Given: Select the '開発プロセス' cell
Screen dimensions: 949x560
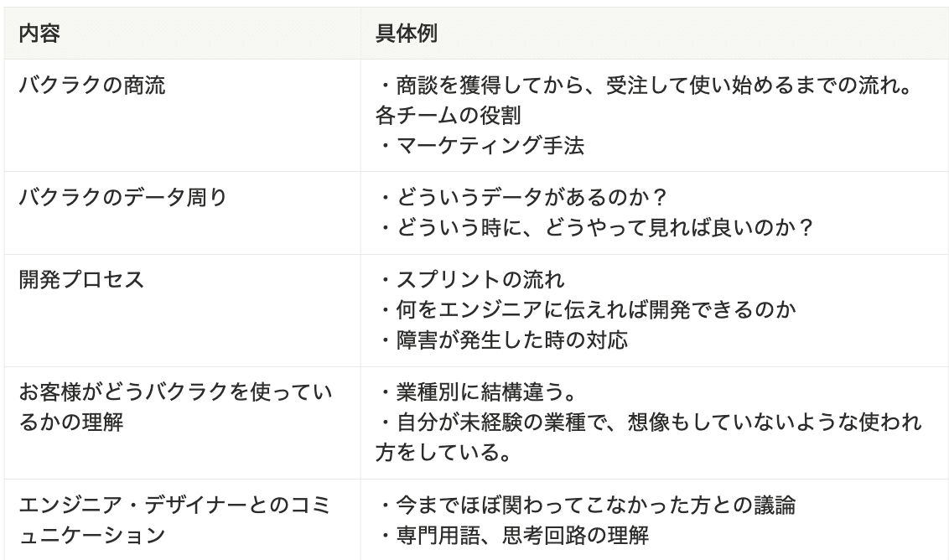Looking at the screenshot, I should (x=82, y=280).
